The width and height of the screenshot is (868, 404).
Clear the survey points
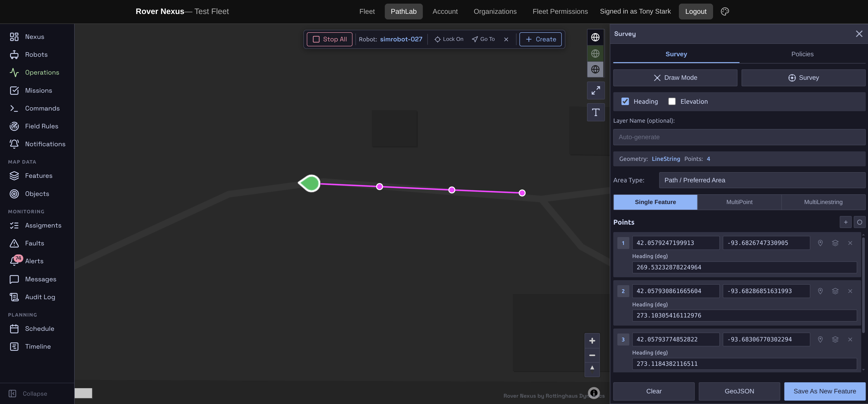pyautogui.click(x=654, y=392)
